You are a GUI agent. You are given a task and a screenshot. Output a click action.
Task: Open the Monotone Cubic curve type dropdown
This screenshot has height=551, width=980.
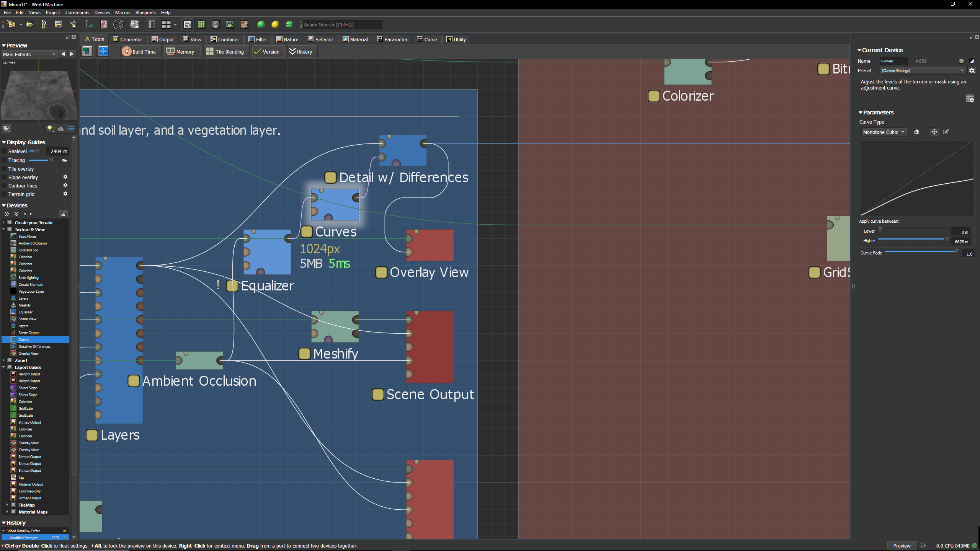click(x=884, y=132)
